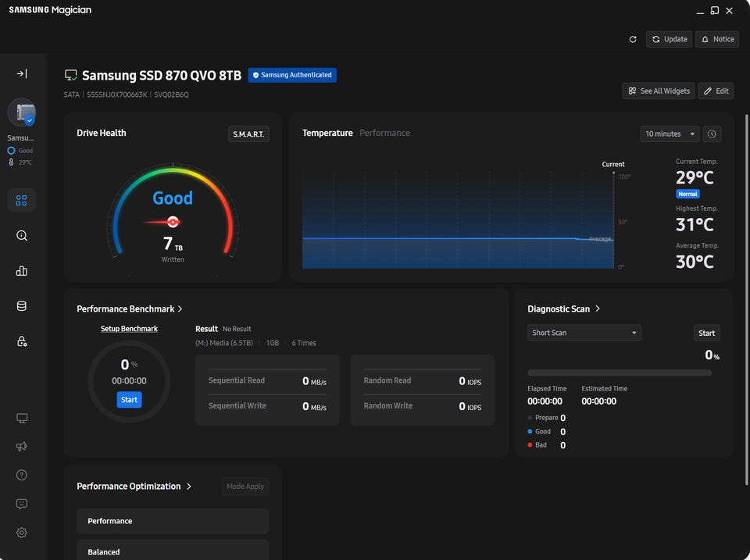750x560 pixels.
Task: Open the feedback chat face icon
Action: coord(22,504)
